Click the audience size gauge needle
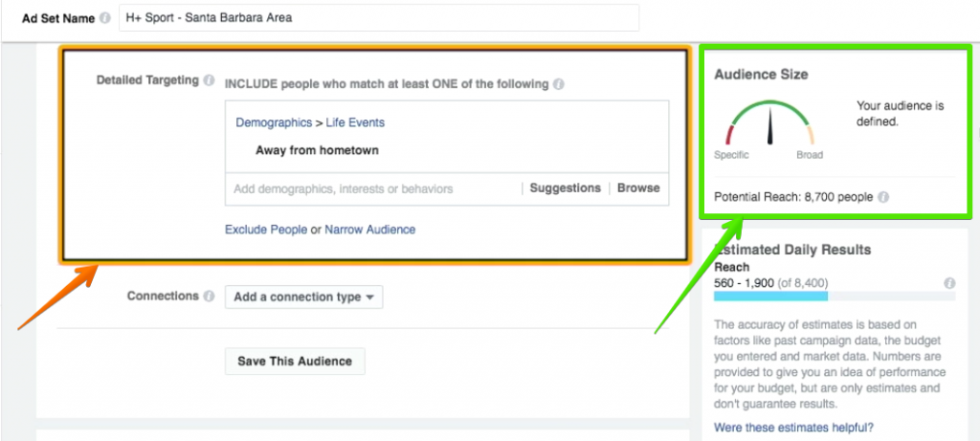Screen dimensions: 980x441 770,125
